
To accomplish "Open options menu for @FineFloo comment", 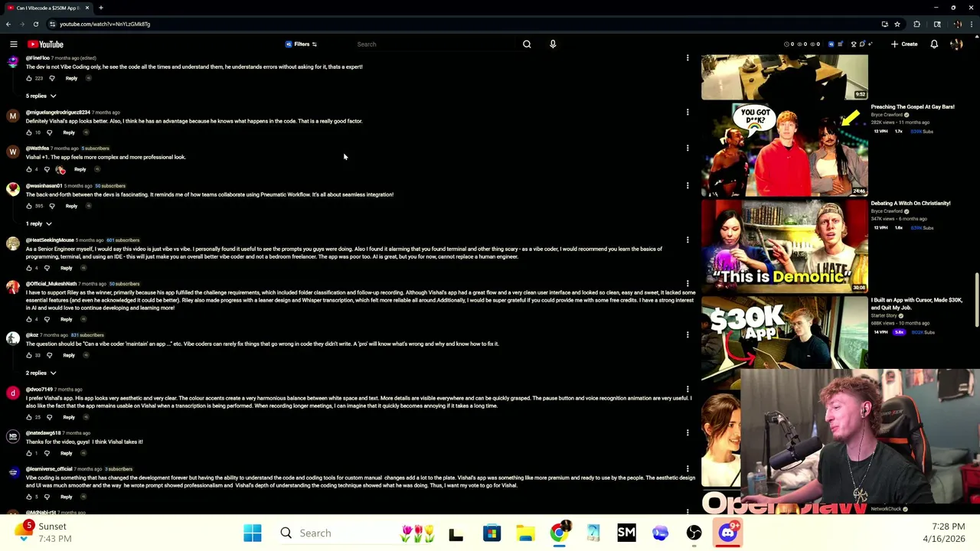I will pyautogui.click(x=688, y=58).
